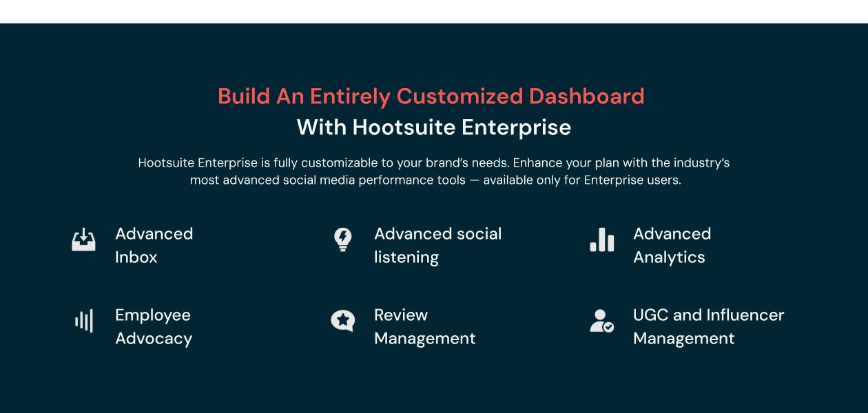Select the lightbulb icon for social listening
Viewport: 868px width, 413px height.
342,240
